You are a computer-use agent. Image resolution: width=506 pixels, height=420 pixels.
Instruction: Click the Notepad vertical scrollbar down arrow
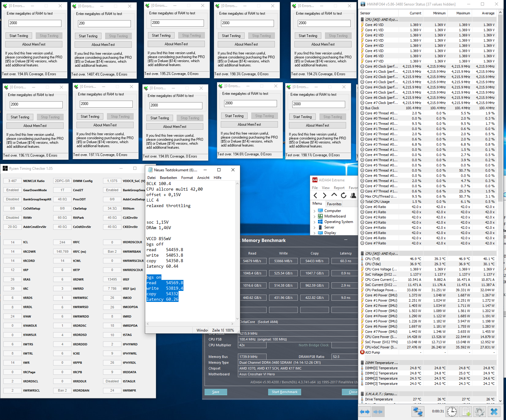click(237, 318)
